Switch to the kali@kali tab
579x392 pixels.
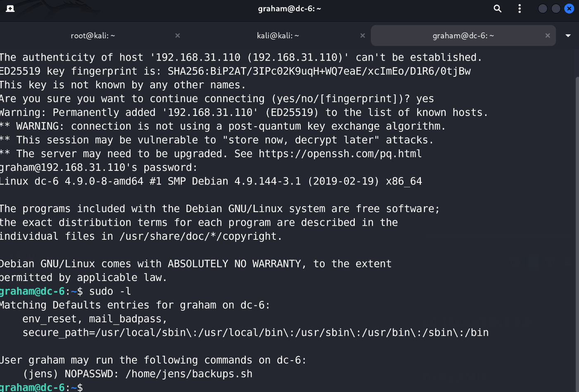[278, 35]
